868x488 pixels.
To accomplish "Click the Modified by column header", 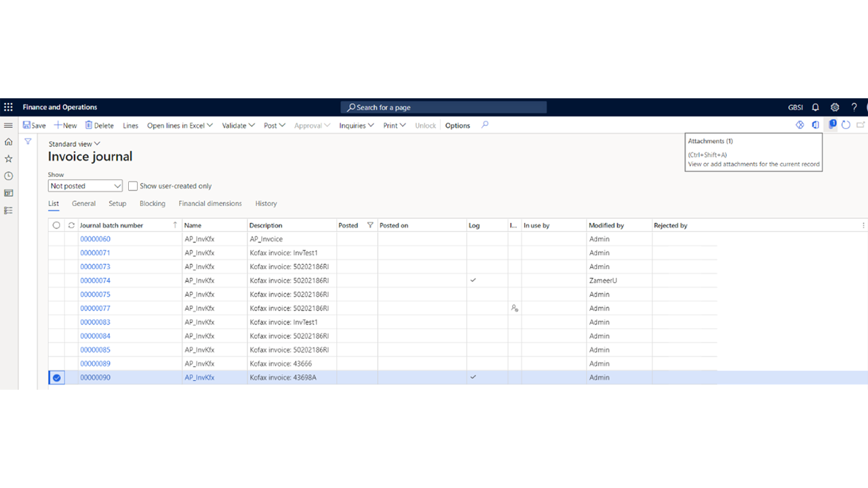I will [606, 225].
